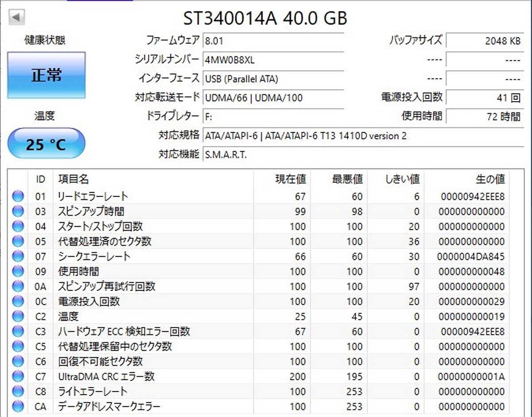The image size is (532, 417).
Task: Go to previous disk with left arrow
Action: [x=17, y=18]
